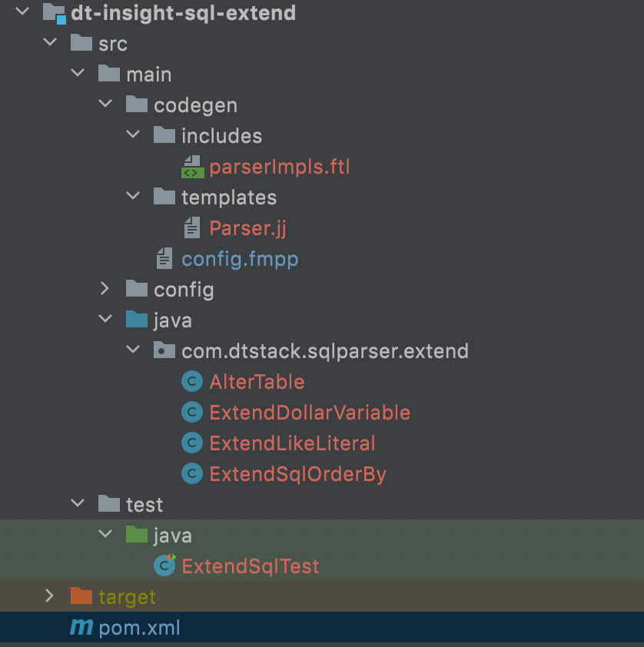This screenshot has width=644, height=647.
Task: Click the ExtendSqlTest runnable class icon
Action: [x=164, y=566]
